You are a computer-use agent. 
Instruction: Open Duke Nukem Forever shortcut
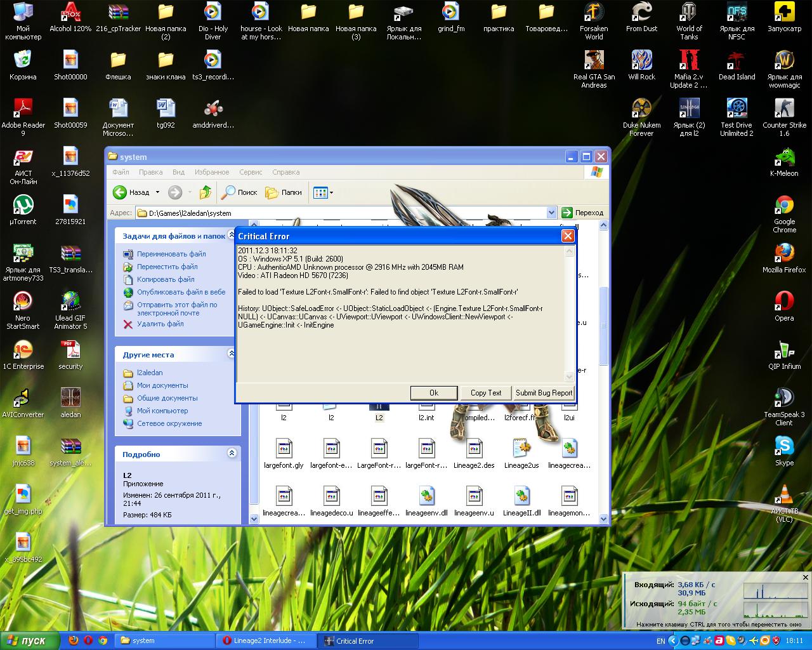[x=641, y=117]
